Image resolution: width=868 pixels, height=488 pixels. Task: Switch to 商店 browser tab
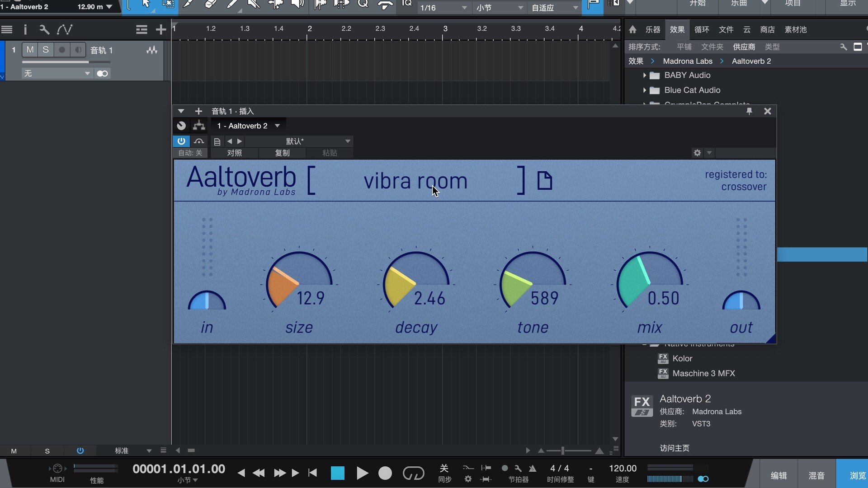[x=767, y=30]
